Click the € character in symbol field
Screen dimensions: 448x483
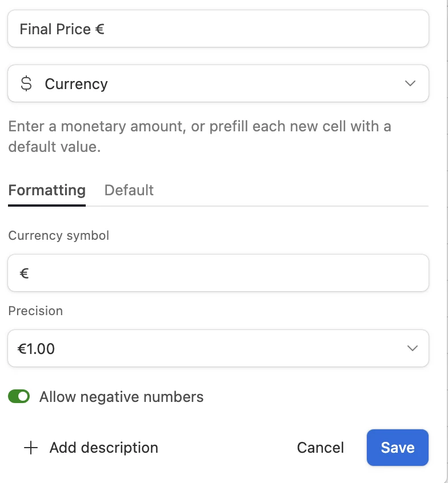[x=24, y=273]
